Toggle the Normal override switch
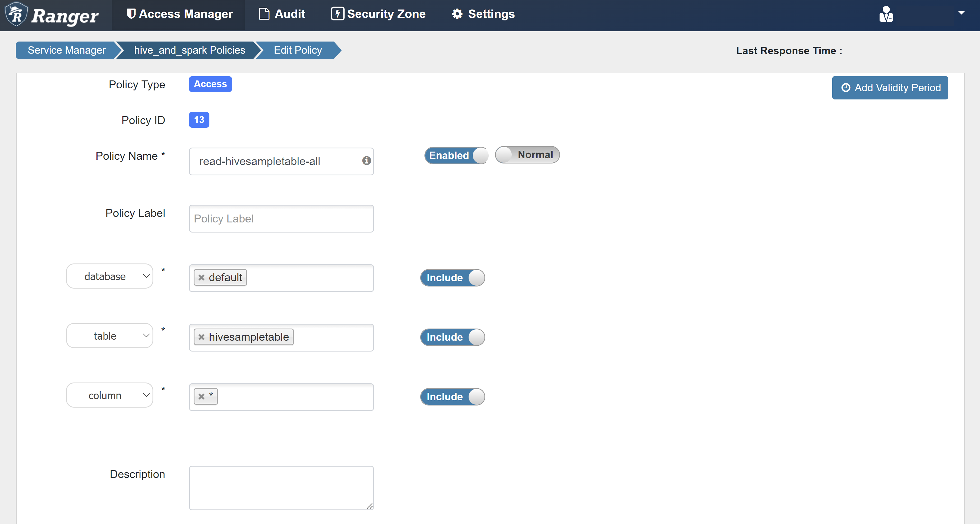980x524 pixels. point(527,155)
